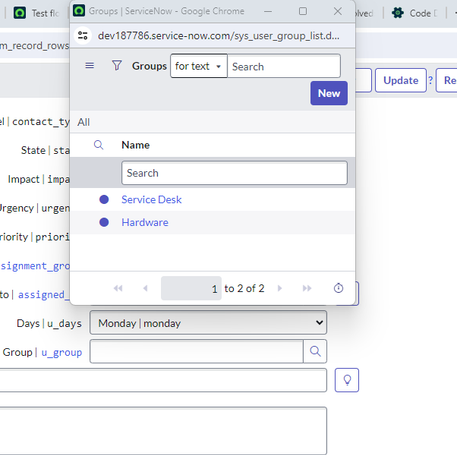This screenshot has height=455, width=457.
Task: Open the Hardware group link
Action: point(145,222)
